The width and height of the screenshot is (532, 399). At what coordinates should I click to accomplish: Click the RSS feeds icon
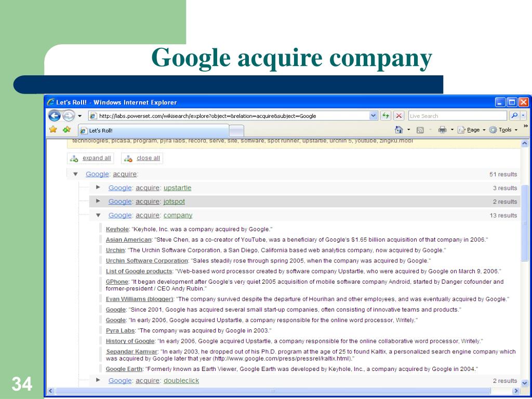click(420, 130)
